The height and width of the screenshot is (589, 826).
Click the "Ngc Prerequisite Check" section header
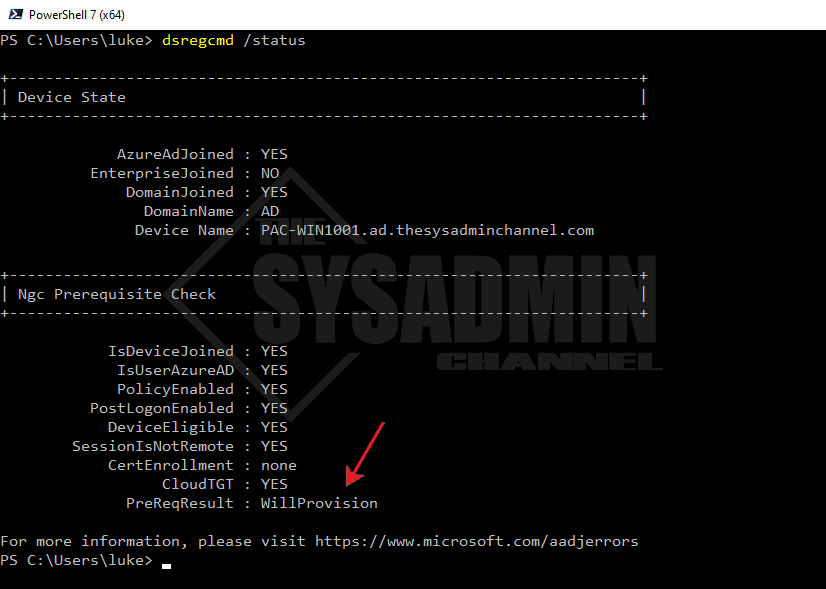pos(117,294)
